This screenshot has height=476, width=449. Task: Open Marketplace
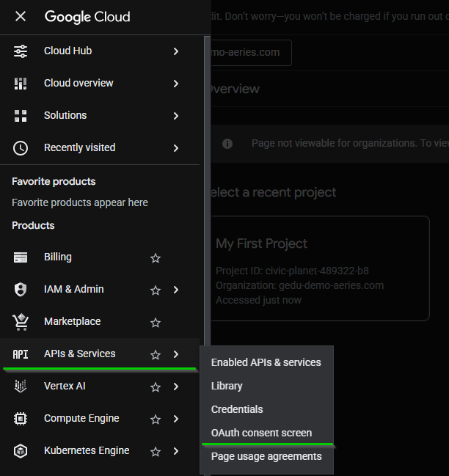100,321
